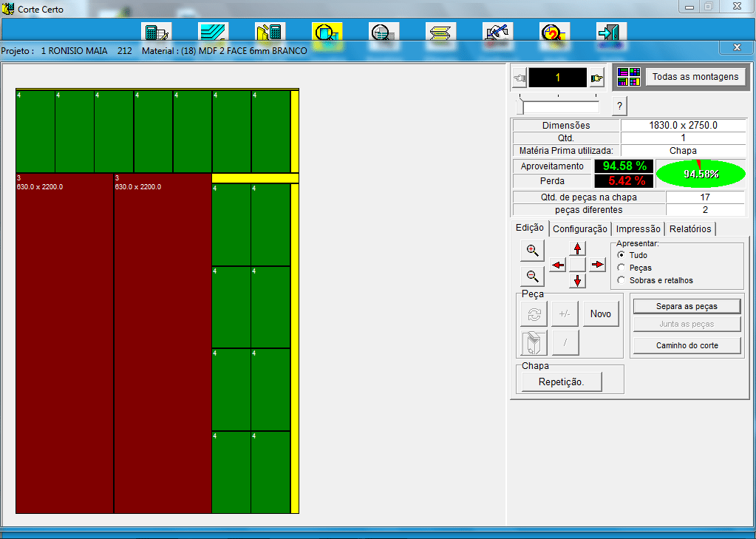Select the Peças radio option
Image resolution: width=756 pixels, height=539 pixels.
pos(621,268)
